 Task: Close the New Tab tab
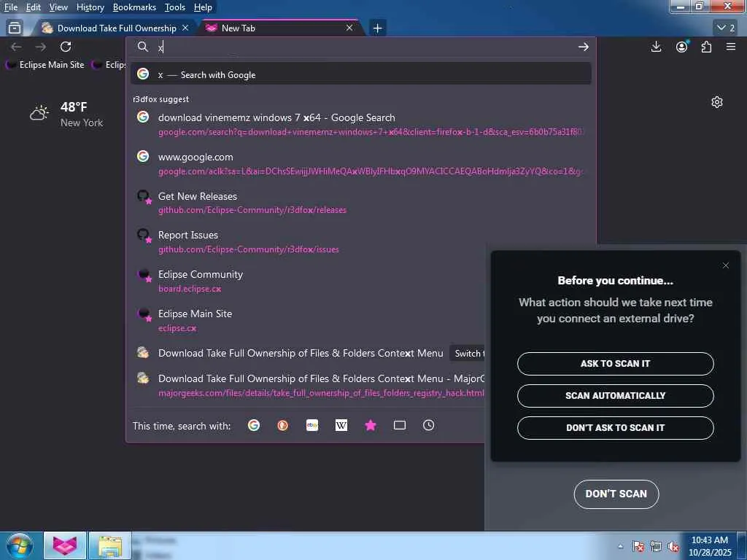point(349,28)
